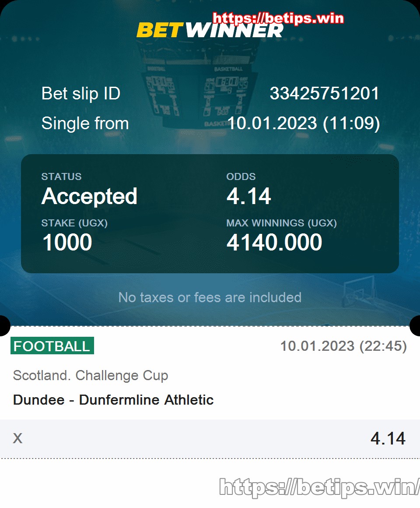Open the betips.win watermark link at bottom
This screenshot has width=420, height=508.
[x=319, y=487]
